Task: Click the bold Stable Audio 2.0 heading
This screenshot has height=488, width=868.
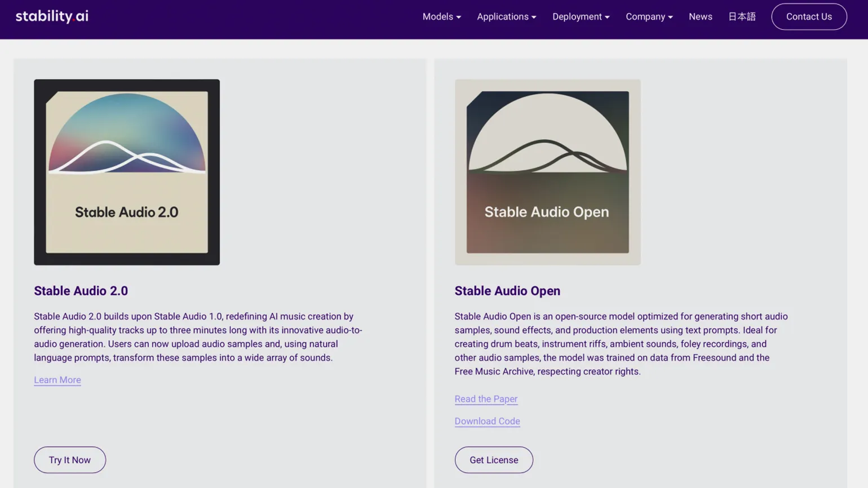Action: (x=81, y=291)
